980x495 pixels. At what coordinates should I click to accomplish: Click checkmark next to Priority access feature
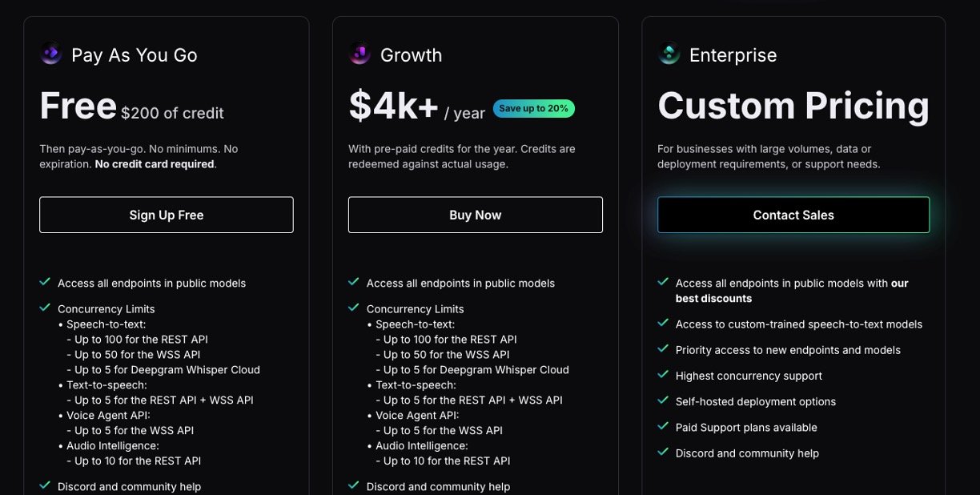663,349
